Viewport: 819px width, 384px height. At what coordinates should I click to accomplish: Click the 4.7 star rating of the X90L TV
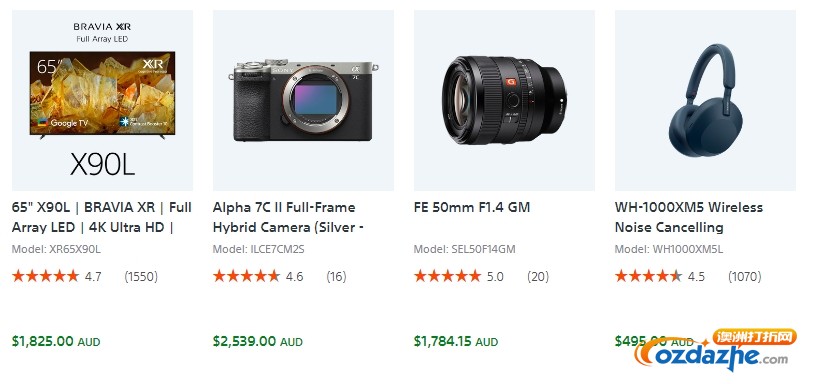click(57, 276)
